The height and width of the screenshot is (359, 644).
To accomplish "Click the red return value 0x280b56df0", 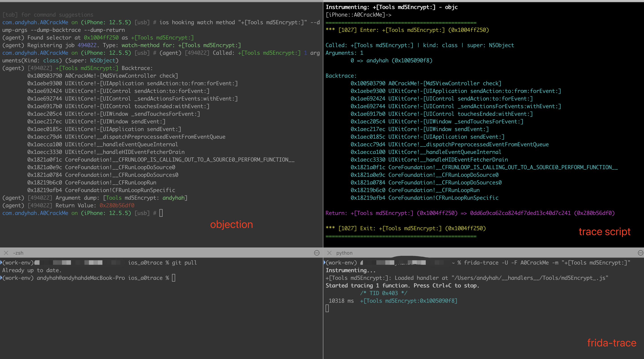I will pyautogui.click(x=117, y=205).
